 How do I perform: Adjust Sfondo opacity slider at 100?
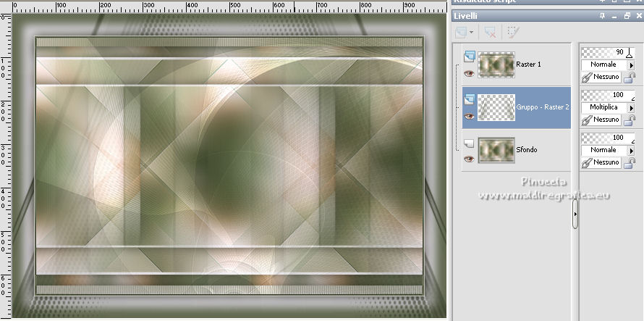click(609, 138)
